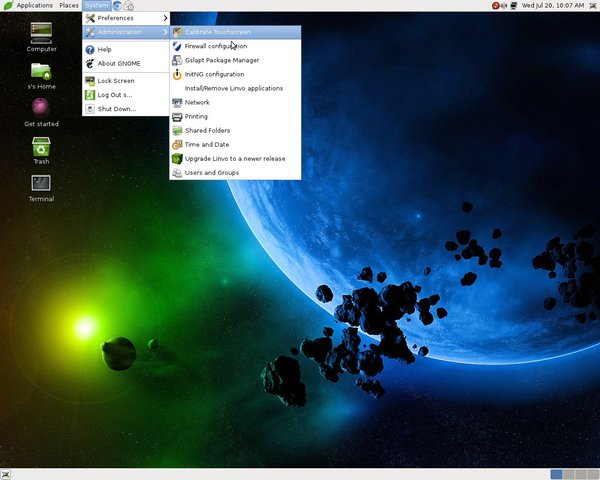This screenshot has height=480, width=600.
Task: Launch the mail client panel launcher
Action: 129,5
